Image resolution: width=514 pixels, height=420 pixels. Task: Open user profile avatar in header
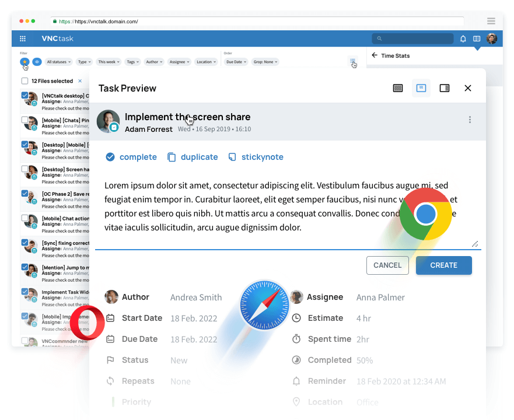click(x=491, y=38)
